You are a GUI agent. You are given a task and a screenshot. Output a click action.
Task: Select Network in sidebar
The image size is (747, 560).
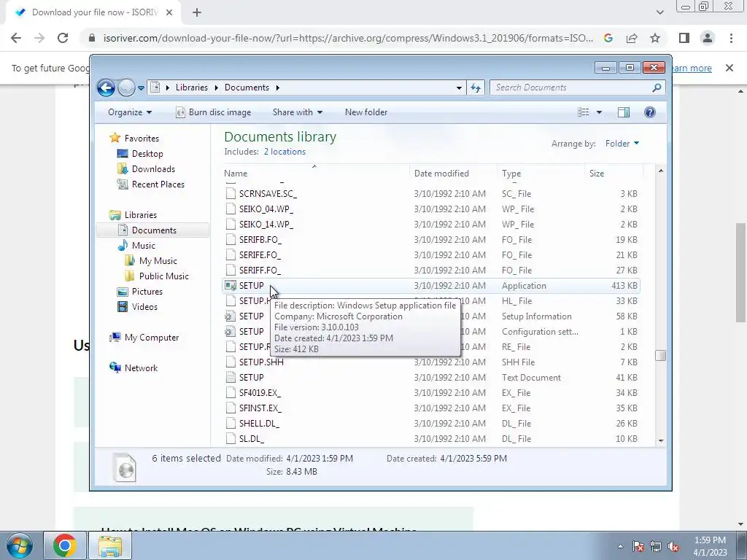pyautogui.click(x=141, y=368)
